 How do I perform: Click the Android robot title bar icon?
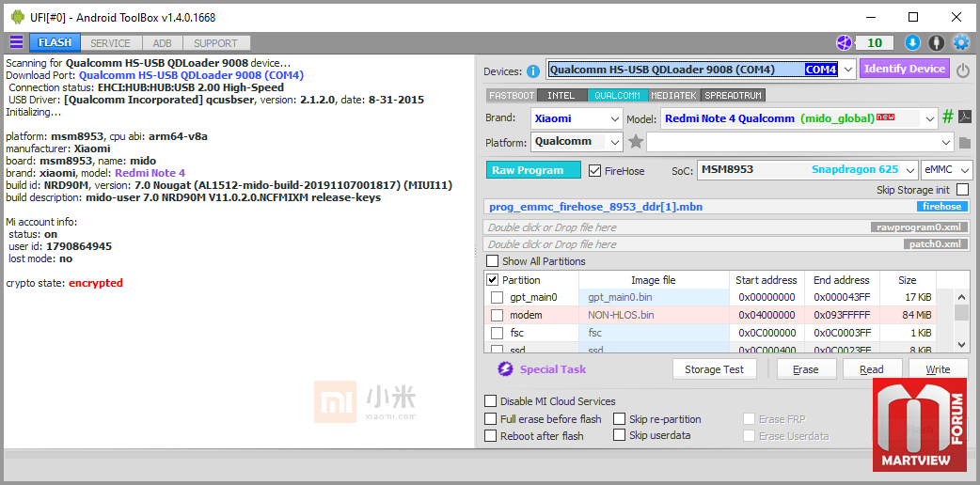(18, 18)
